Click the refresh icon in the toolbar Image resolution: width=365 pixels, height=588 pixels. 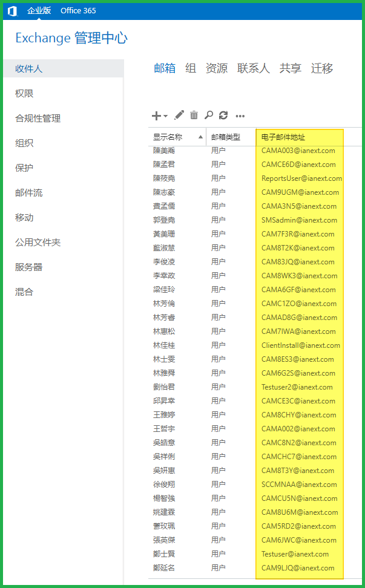coord(223,115)
